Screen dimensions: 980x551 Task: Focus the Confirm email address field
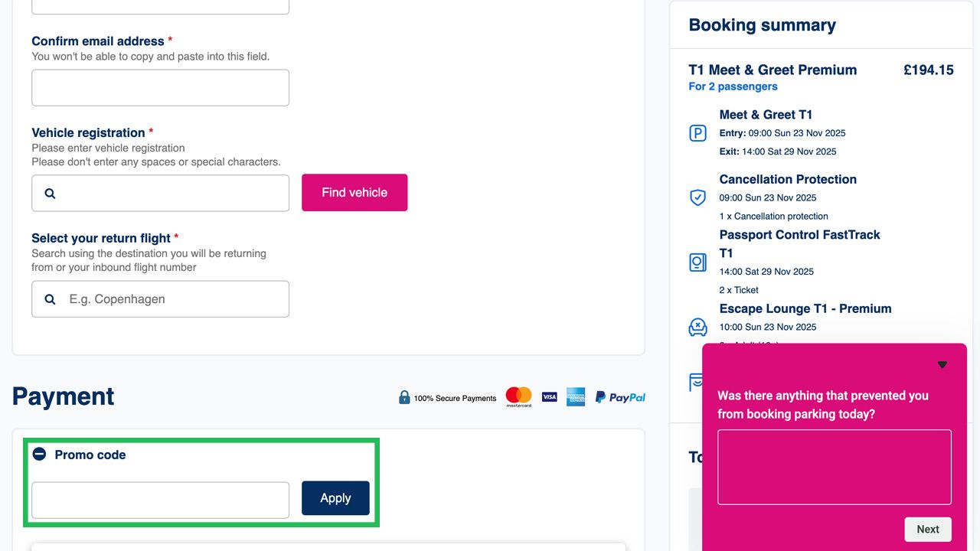tap(160, 88)
